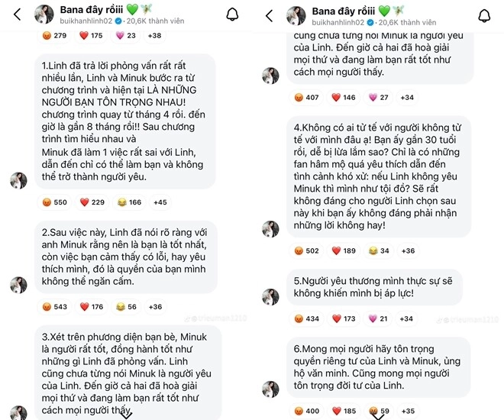504x420 pixels.
Task: Tap the back arrow in left panel
Action: coord(18,15)
